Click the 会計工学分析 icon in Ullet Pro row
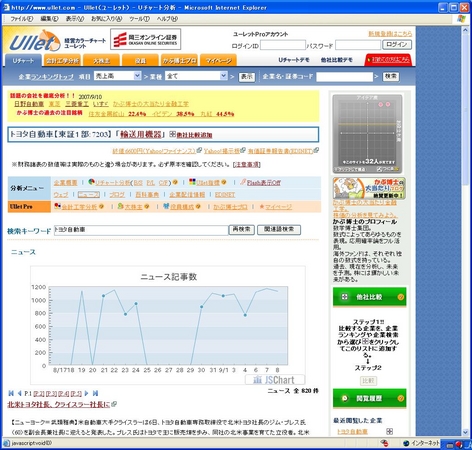This screenshot has width=472, height=450. pos(57,206)
